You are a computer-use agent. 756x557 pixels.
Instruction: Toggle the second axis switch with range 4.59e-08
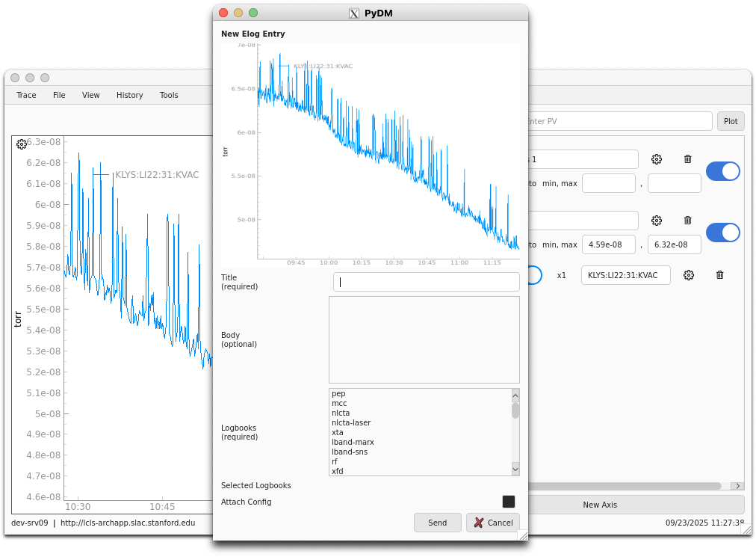[722, 233]
